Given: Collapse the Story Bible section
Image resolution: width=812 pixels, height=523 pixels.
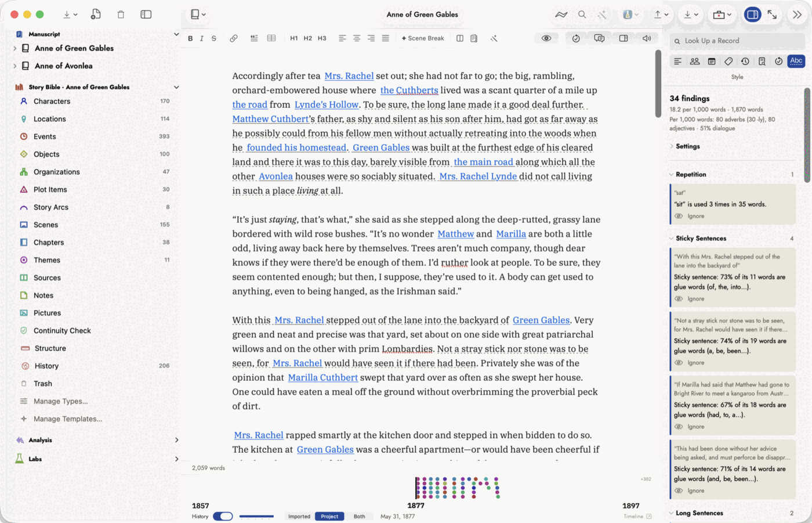Looking at the screenshot, I should [x=176, y=87].
